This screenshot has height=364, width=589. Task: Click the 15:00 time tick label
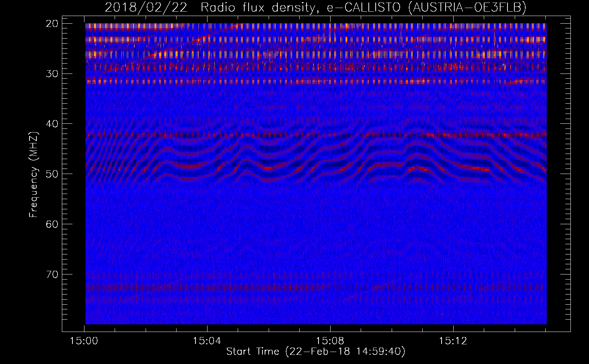point(84,341)
